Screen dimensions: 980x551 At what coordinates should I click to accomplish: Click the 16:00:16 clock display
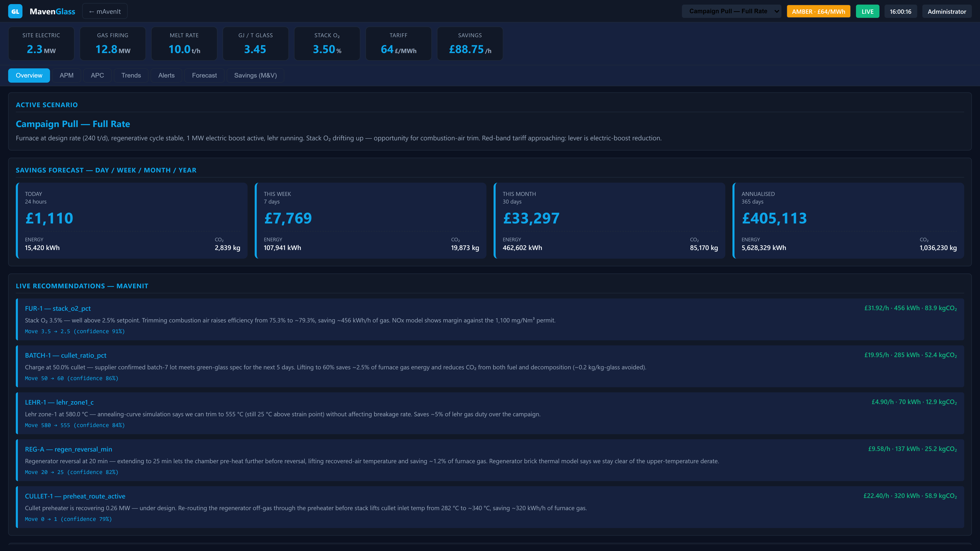[901, 11]
